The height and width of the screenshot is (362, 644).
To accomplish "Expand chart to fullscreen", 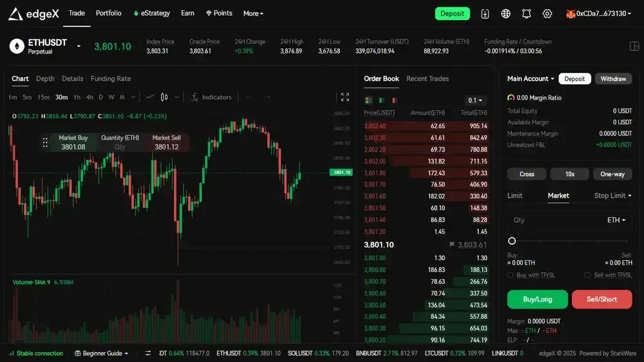I will click(x=345, y=97).
